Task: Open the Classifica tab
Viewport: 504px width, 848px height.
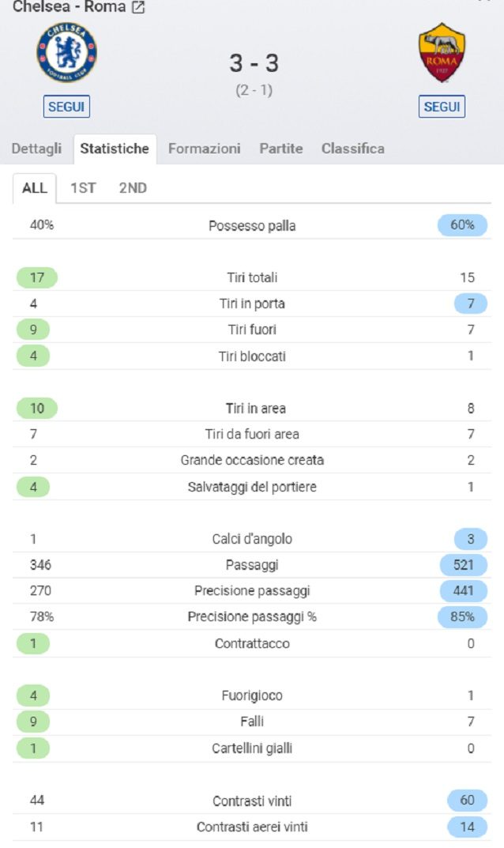Action: pos(353,149)
